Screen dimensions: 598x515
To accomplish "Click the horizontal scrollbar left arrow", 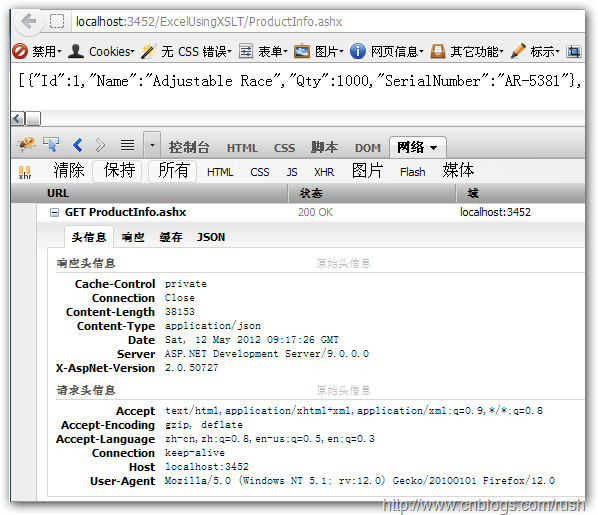I will tap(18, 119).
